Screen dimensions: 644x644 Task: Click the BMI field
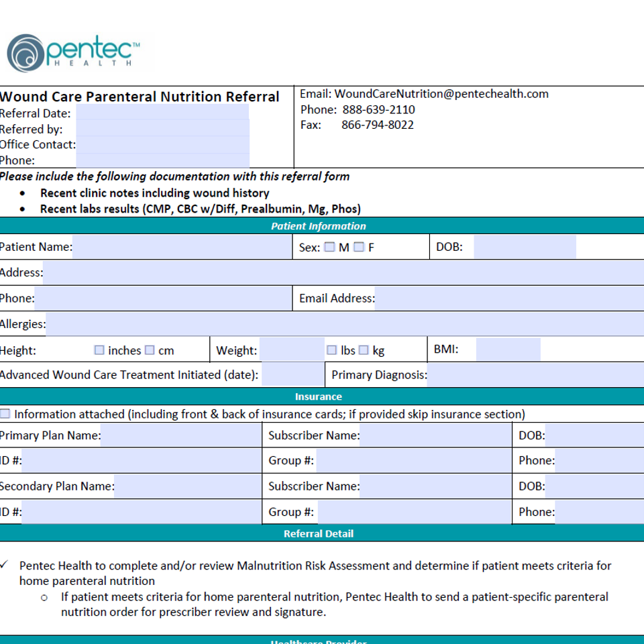[508, 350]
